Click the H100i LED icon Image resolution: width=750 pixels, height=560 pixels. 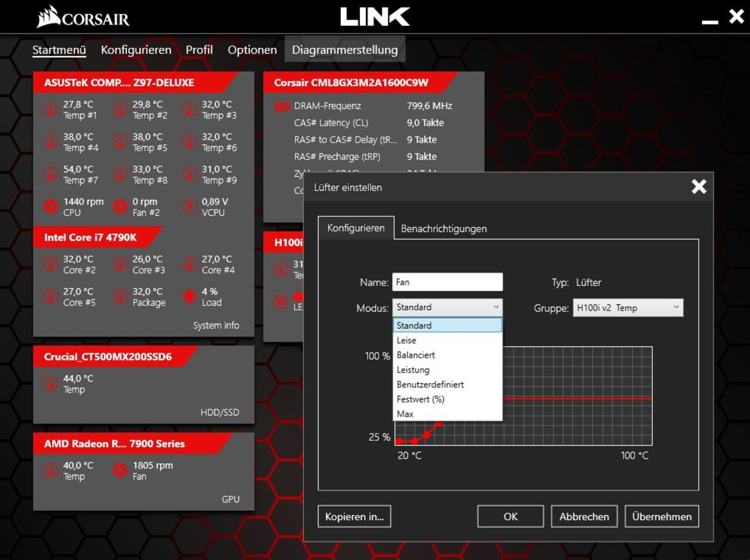tap(281, 301)
